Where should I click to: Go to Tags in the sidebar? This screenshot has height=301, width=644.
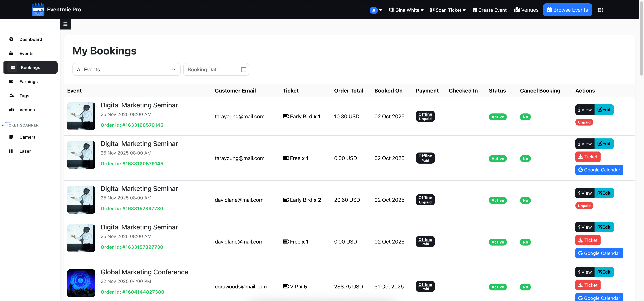click(24, 96)
